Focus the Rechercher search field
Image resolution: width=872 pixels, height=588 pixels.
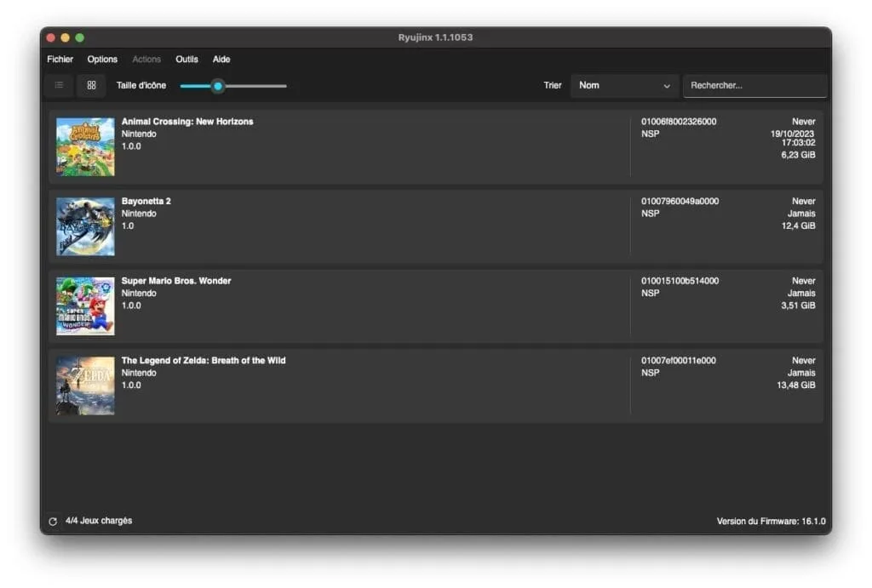[754, 86]
